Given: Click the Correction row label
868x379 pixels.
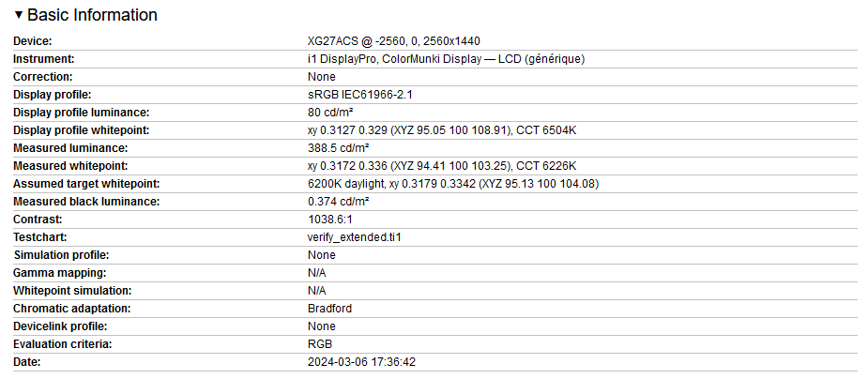Looking at the screenshot, I should point(42,76).
